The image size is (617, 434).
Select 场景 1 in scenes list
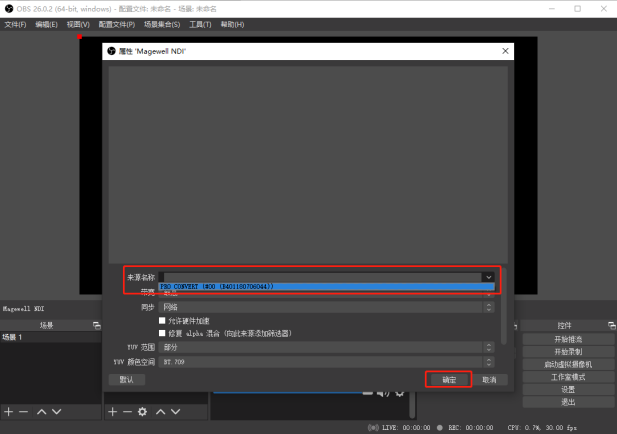click(x=51, y=337)
